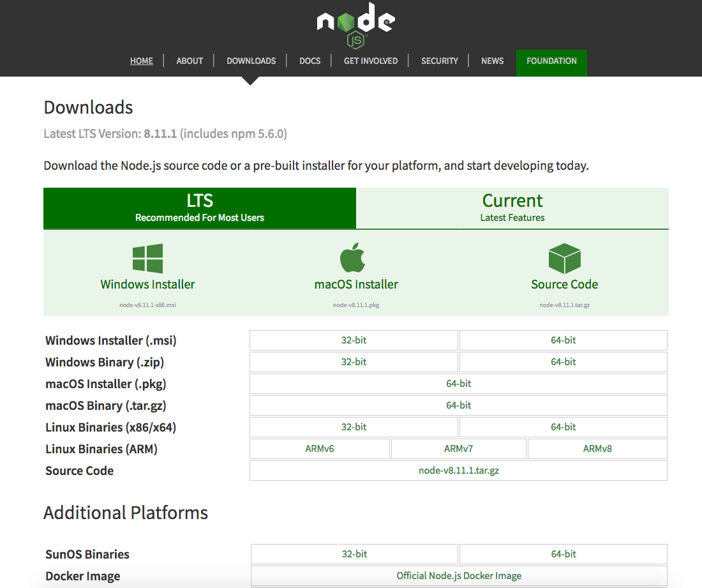Screen dimensions: 702x588
Task: Download Linux ARMv7 binaries
Action: (458, 449)
